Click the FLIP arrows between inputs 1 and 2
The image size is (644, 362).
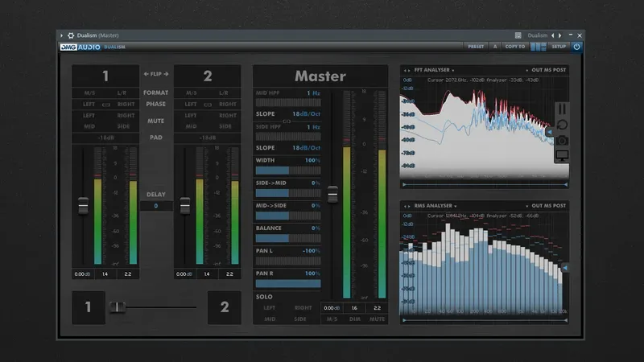tap(156, 74)
